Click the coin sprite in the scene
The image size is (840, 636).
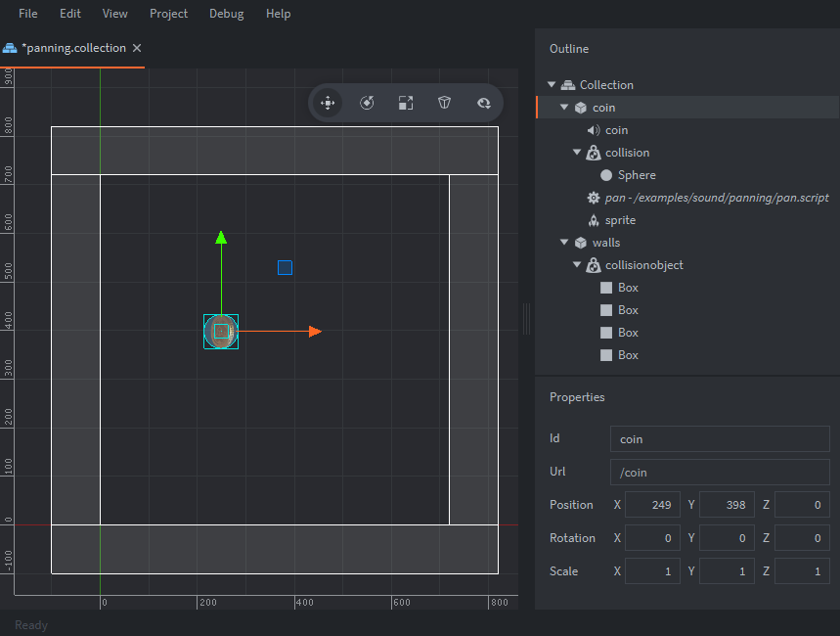click(x=221, y=332)
